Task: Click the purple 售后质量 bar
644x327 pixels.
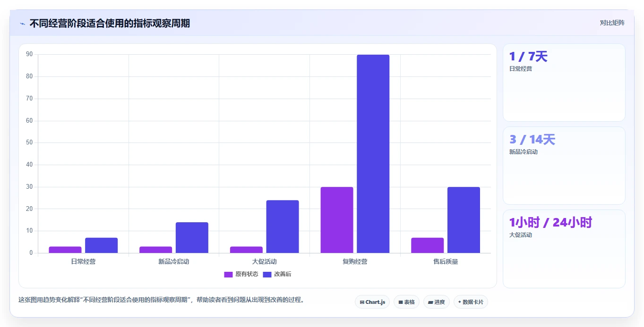Action: pos(428,245)
